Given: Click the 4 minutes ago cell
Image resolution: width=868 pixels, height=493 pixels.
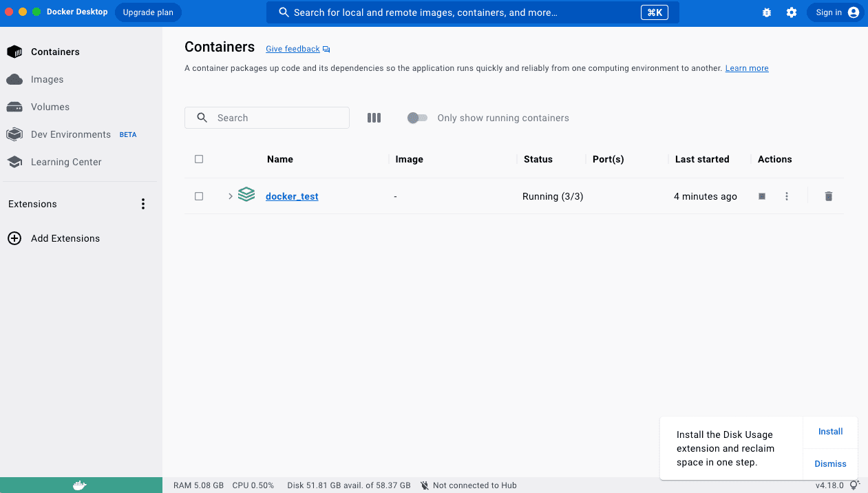Looking at the screenshot, I should pyautogui.click(x=706, y=196).
